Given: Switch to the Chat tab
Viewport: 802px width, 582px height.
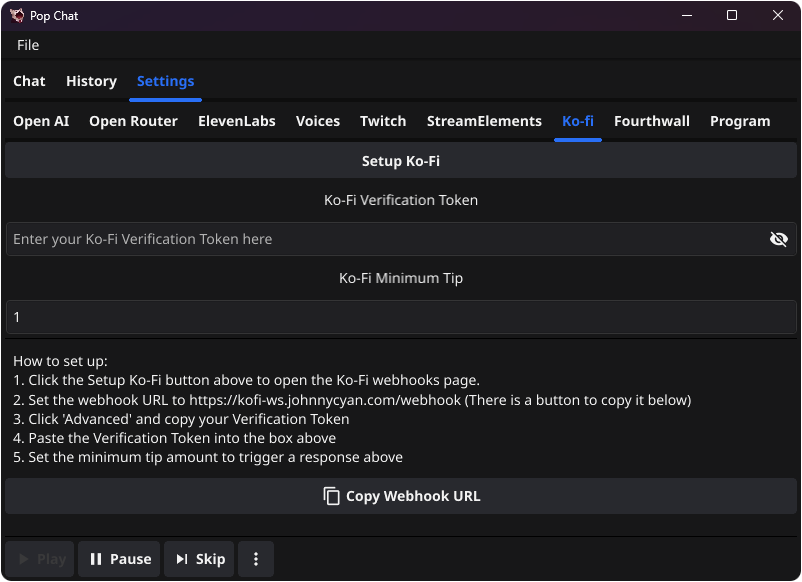Looking at the screenshot, I should click(x=29, y=81).
